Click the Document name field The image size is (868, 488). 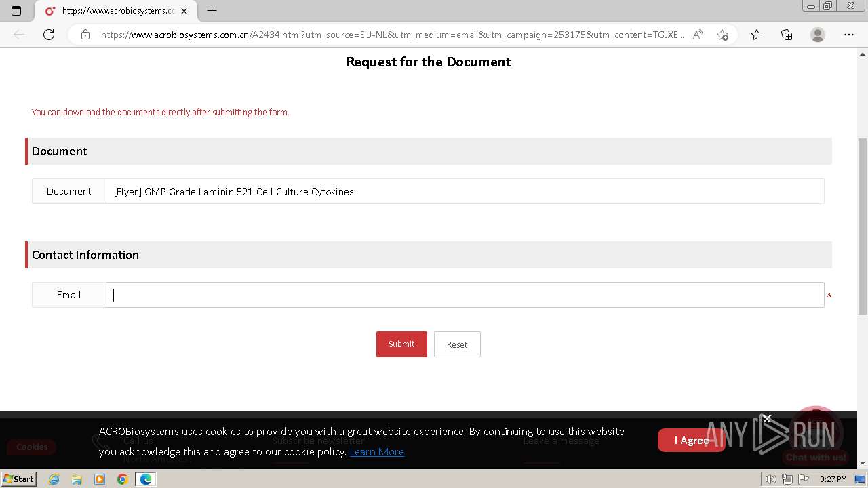[465, 192]
